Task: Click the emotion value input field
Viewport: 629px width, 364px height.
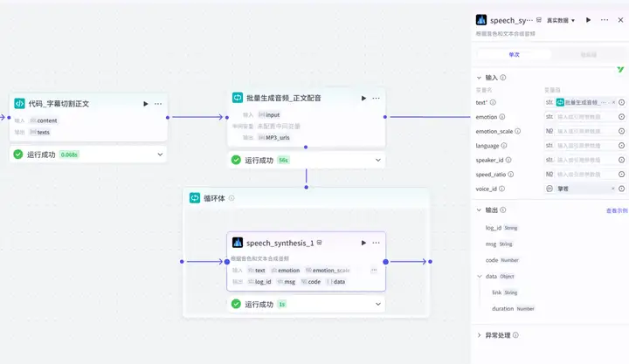Action: 585,117
